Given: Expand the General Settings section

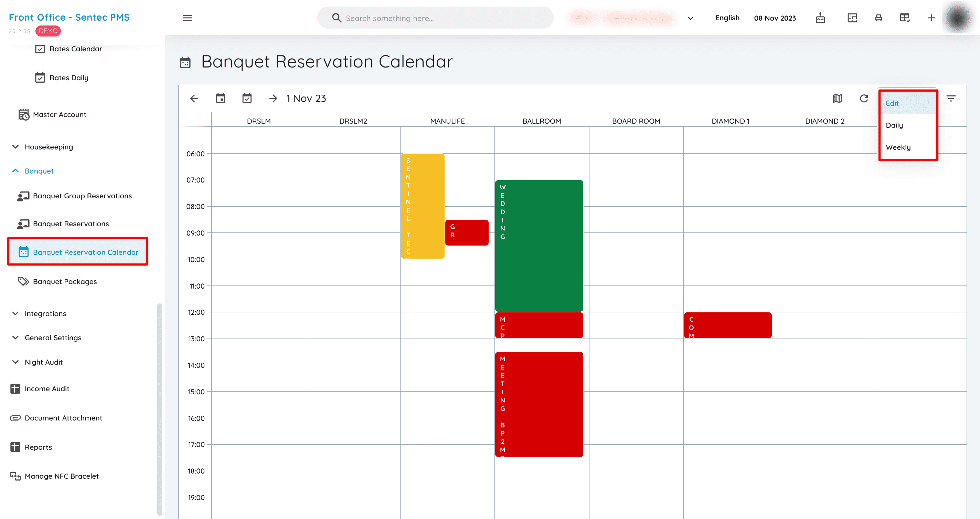Looking at the screenshot, I should [46, 338].
